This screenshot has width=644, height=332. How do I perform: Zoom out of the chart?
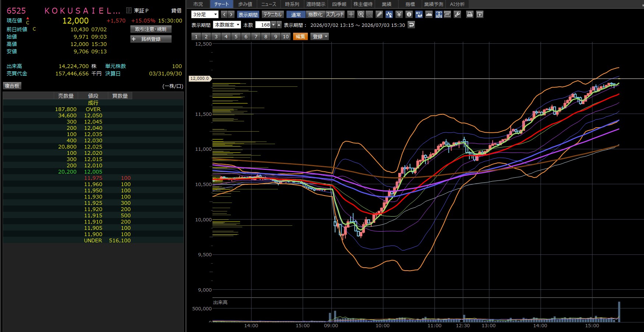(x=369, y=14)
